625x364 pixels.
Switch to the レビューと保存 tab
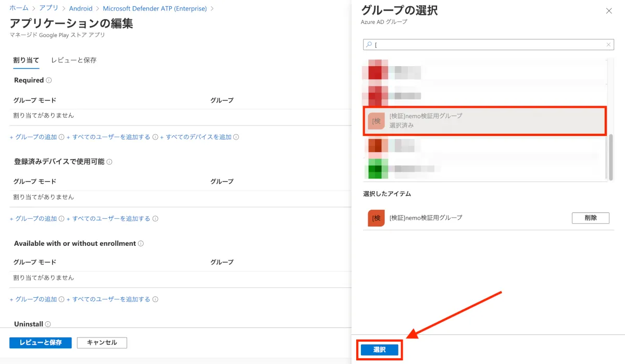pyautogui.click(x=73, y=60)
